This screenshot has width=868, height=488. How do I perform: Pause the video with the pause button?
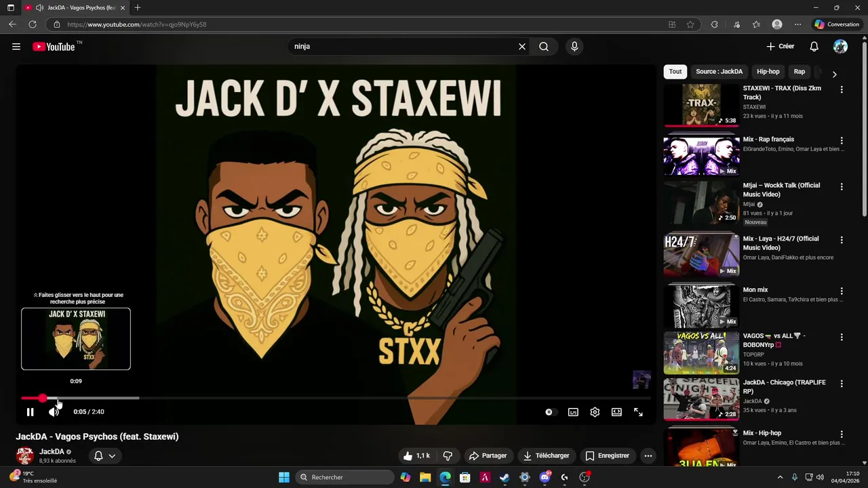(x=30, y=412)
